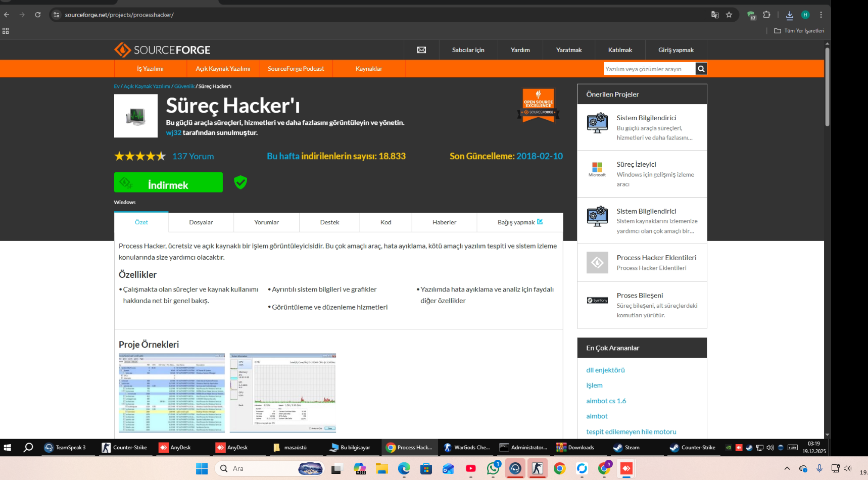868x480 pixels.
Task: Open the Chrome downloads icon
Action: tap(790, 15)
